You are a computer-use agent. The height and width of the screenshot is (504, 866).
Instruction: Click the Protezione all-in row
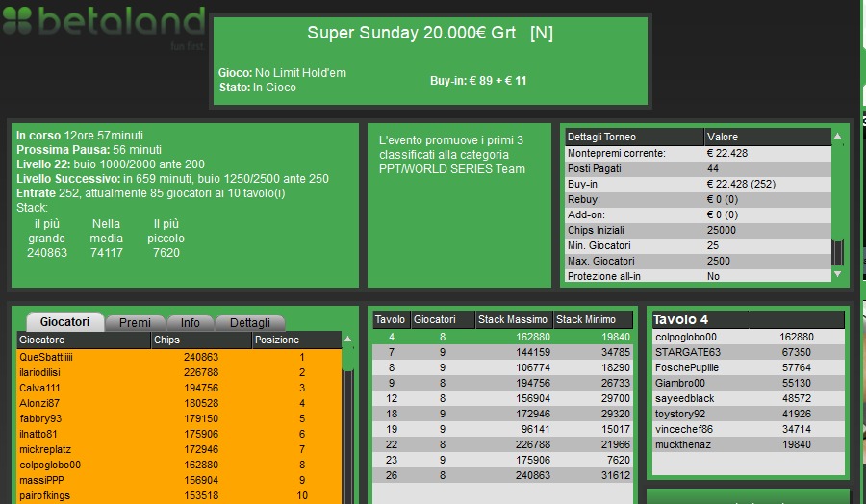pyautogui.click(x=699, y=275)
